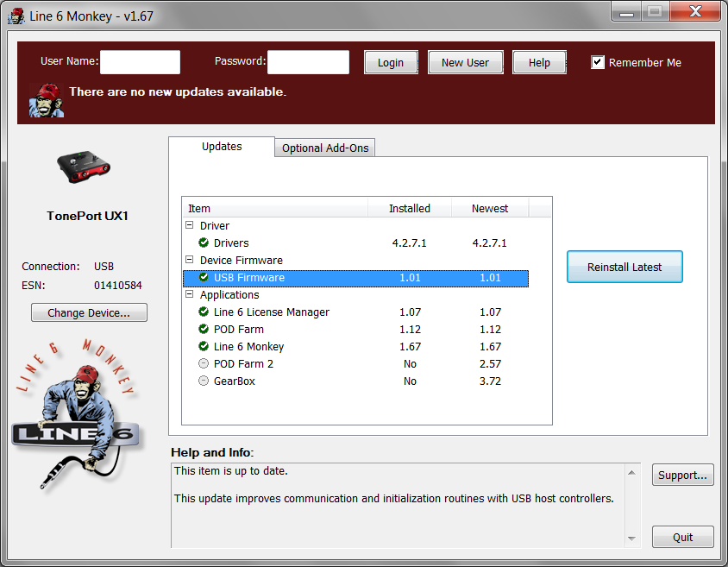Click the Line 6 Monkey title bar icon

pyautogui.click(x=16, y=16)
